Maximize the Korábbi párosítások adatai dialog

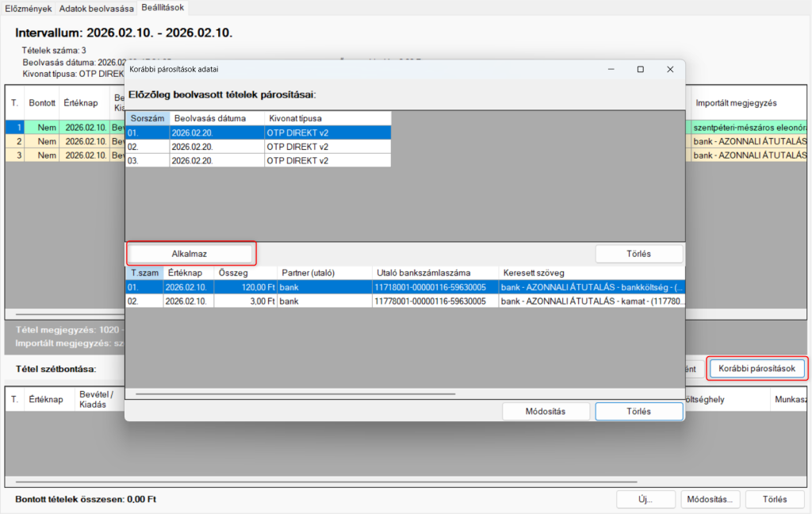coord(640,69)
